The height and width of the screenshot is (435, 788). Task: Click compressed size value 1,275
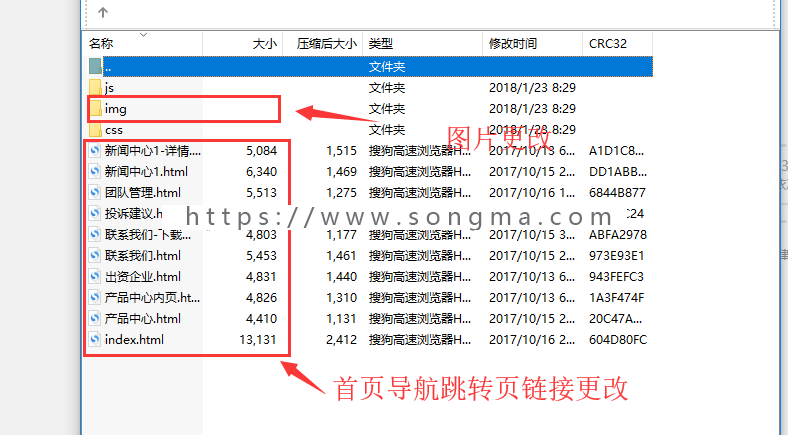pos(341,192)
